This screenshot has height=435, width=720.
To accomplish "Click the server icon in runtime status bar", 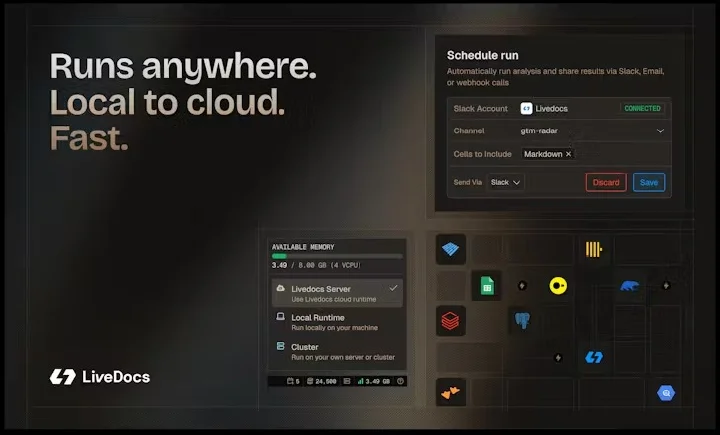I will tap(347, 381).
